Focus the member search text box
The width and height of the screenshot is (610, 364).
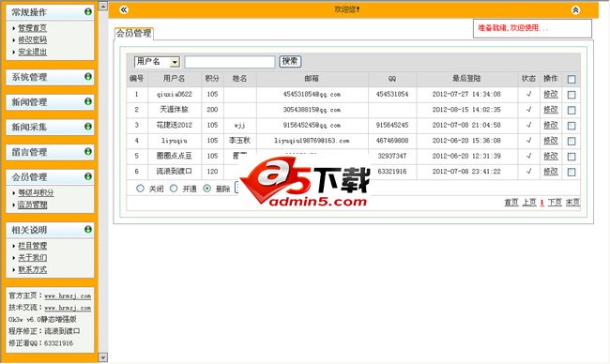(230, 62)
